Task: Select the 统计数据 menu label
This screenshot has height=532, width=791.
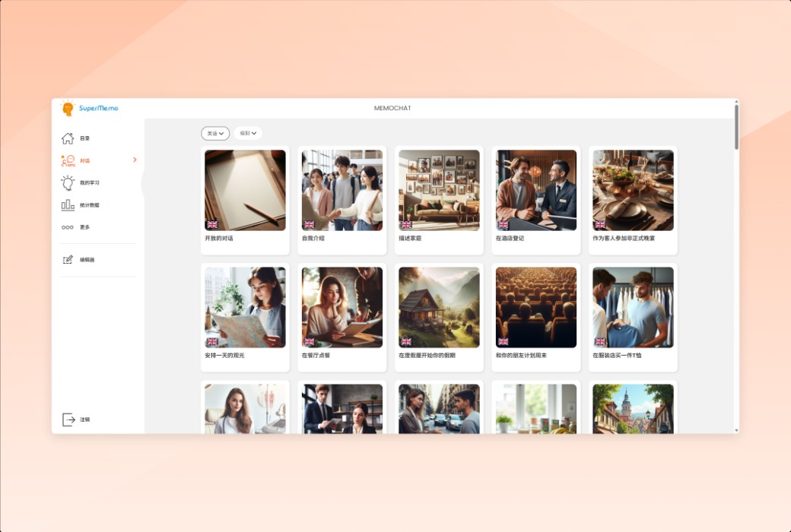Action: tap(90, 205)
